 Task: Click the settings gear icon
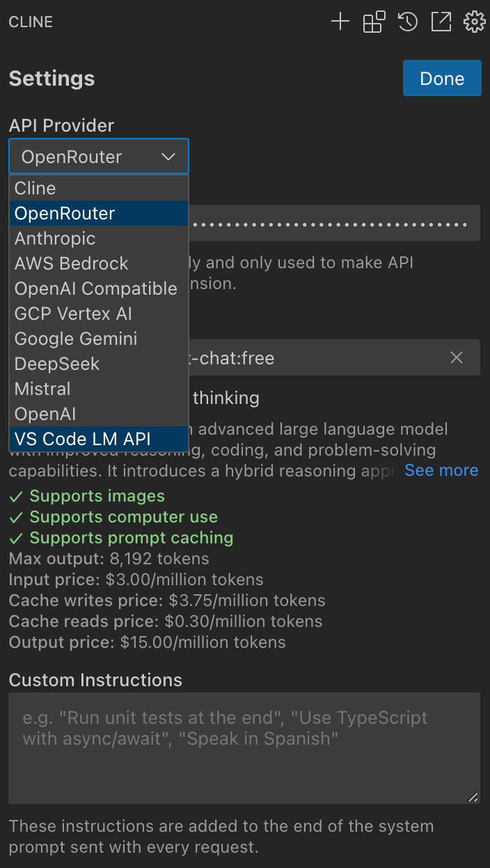(x=475, y=22)
